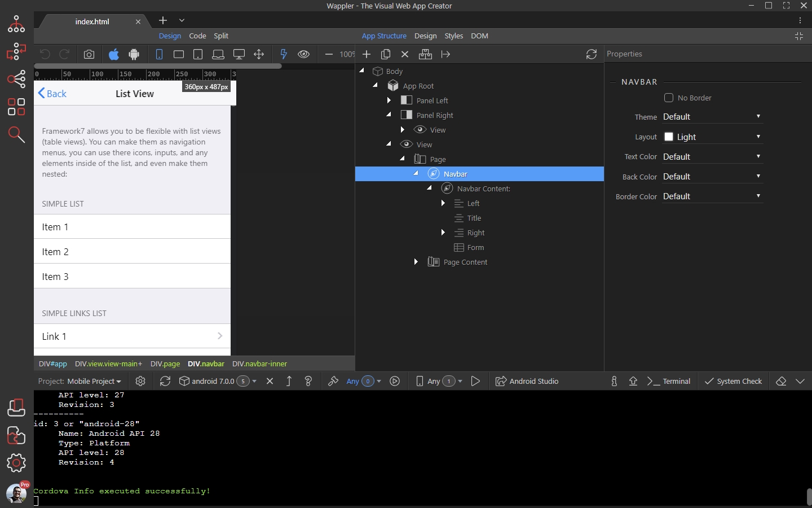Select the phone portrait device size
Image resolution: width=812 pixels, height=508 pixels.
tap(159, 54)
